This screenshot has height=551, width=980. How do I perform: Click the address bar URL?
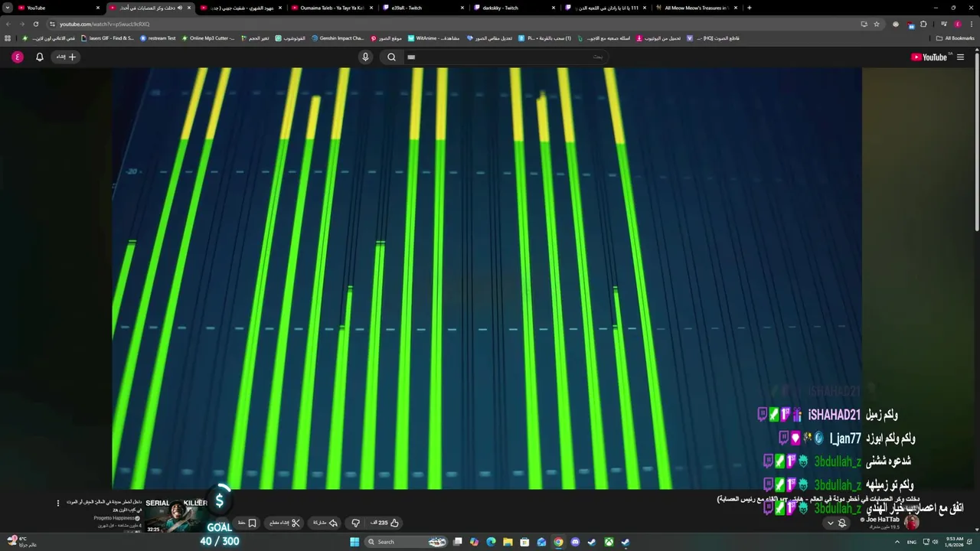[x=105, y=24]
